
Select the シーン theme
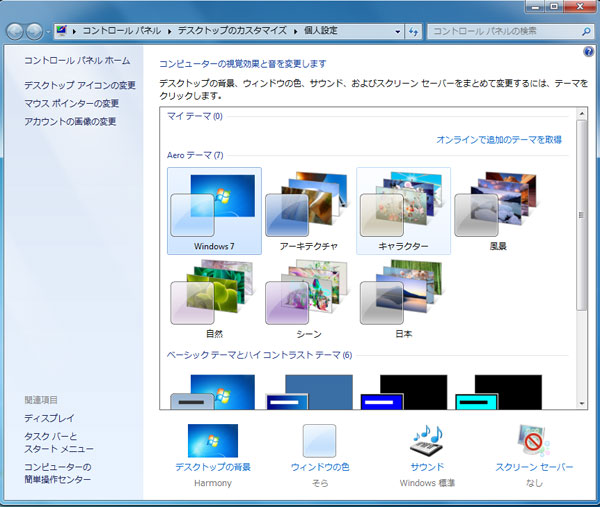309,299
